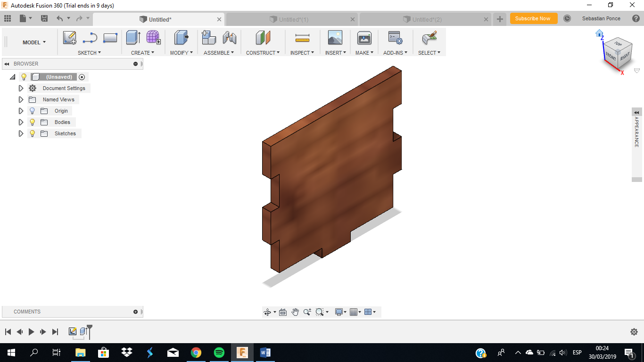Activate the Measure inspect icon
Viewport: 644px width, 362px height.
(302, 38)
